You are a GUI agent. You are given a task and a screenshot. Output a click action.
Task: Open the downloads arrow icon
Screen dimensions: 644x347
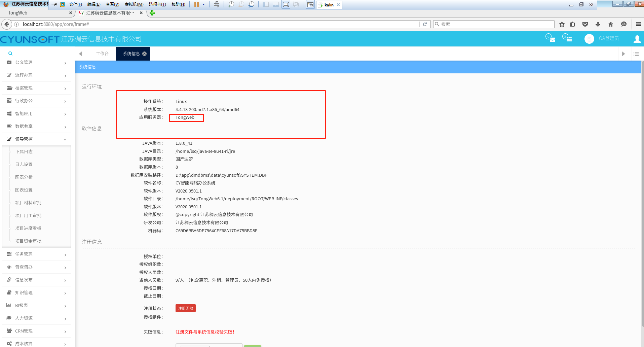(598, 24)
